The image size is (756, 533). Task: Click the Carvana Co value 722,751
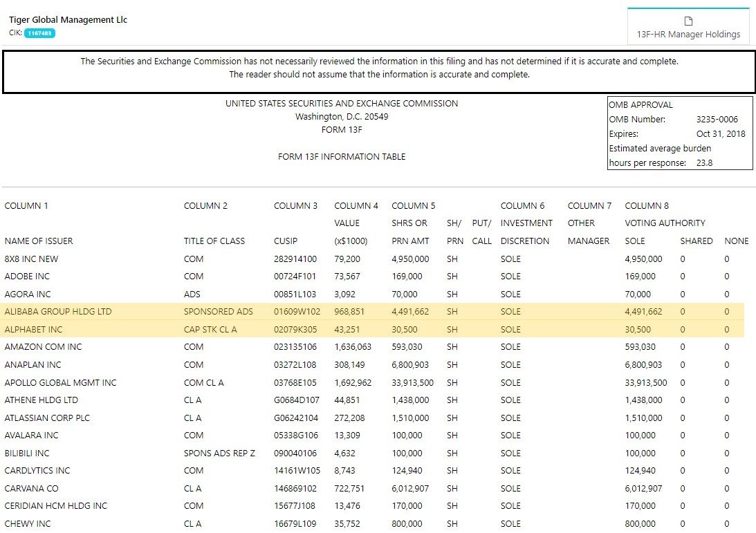349,488
